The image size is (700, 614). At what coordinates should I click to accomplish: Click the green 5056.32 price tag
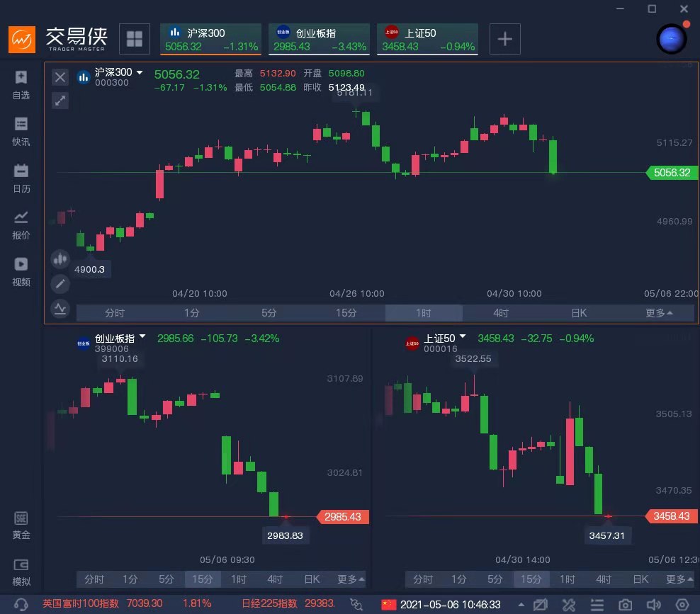pyautogui.click(x=672, y=173)
